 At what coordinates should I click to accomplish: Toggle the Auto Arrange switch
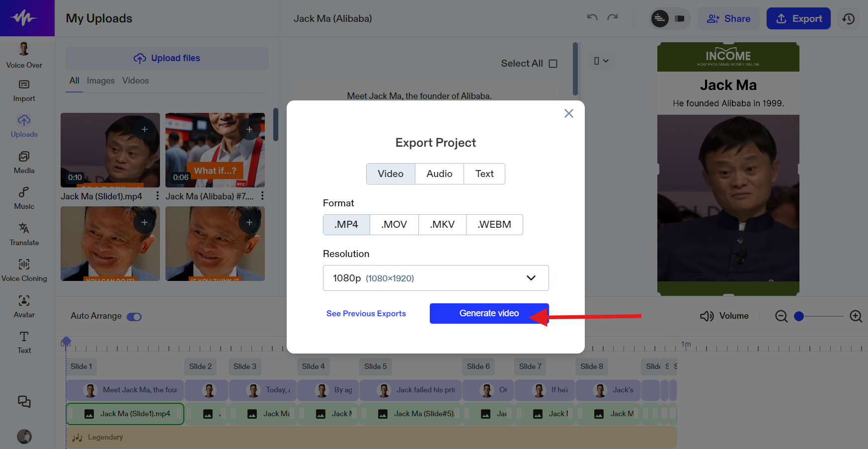(134, 317)
